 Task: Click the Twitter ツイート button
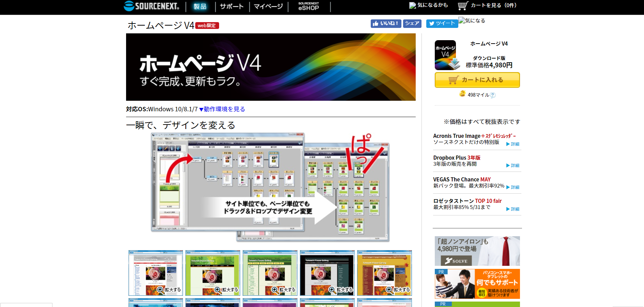[442, 23]
